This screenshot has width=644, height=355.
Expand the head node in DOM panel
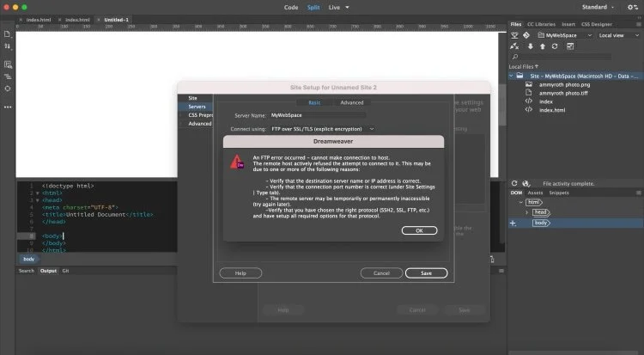tap(527, 212)
